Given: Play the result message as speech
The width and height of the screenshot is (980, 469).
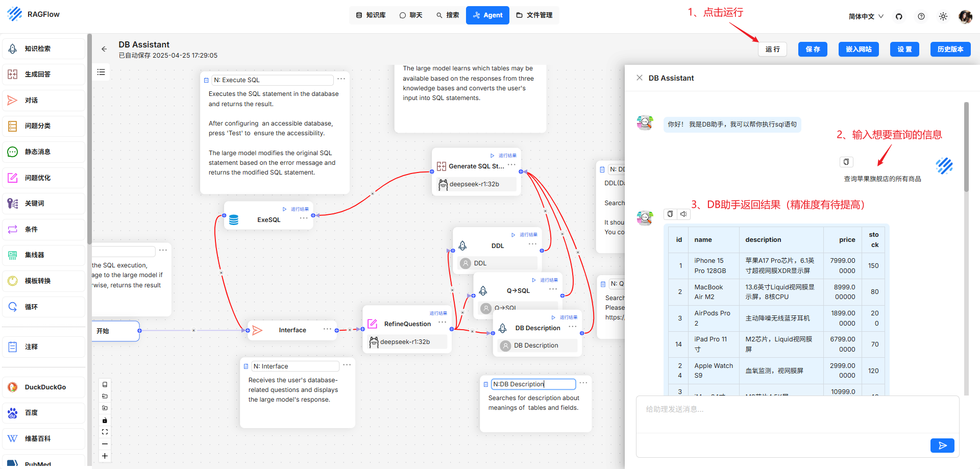Looking at the screenshot, I should 683,214.
